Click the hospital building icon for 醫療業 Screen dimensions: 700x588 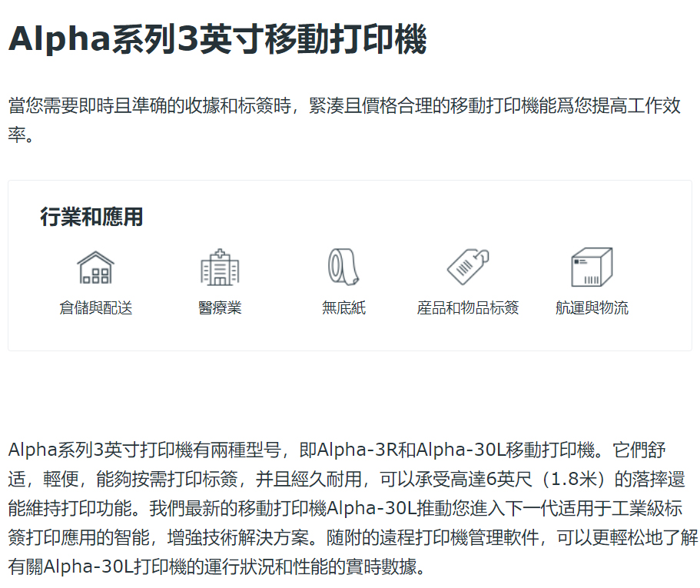pyautogui.click(x=220, y=267)
